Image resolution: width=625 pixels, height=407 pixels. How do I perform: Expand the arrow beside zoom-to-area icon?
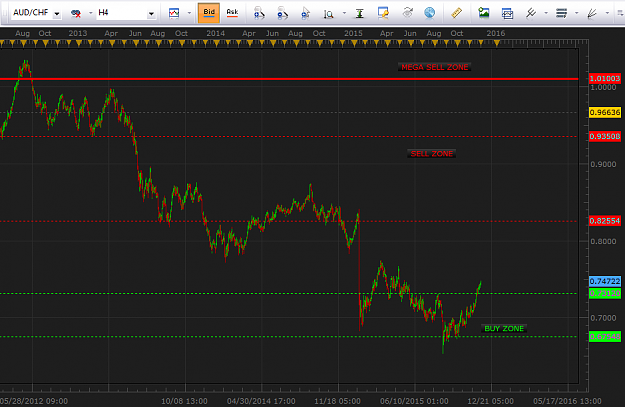pos(344,13)
